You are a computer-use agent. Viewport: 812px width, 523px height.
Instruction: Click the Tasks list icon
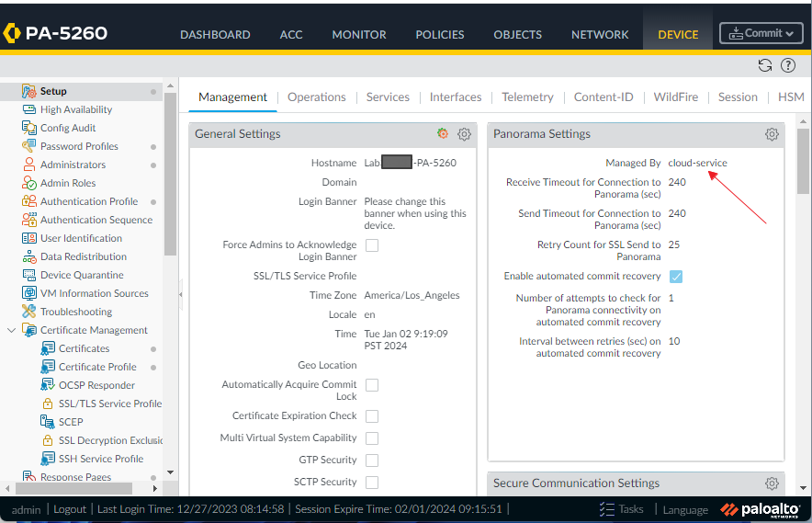pos(606,509)
